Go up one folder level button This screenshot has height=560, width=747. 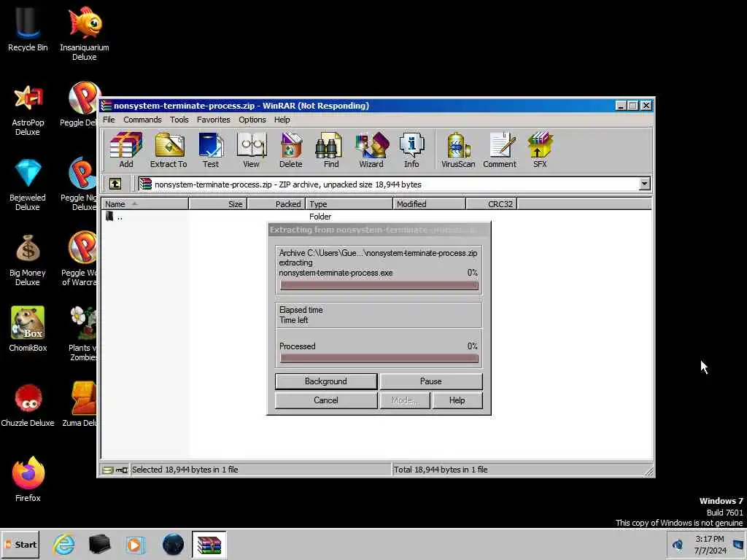coord(115,184)
